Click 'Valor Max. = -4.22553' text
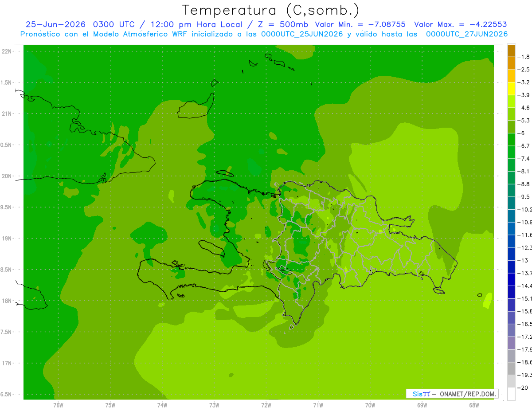Image resolution: width=532 pixels, height=411 pixels. [461, 24]
